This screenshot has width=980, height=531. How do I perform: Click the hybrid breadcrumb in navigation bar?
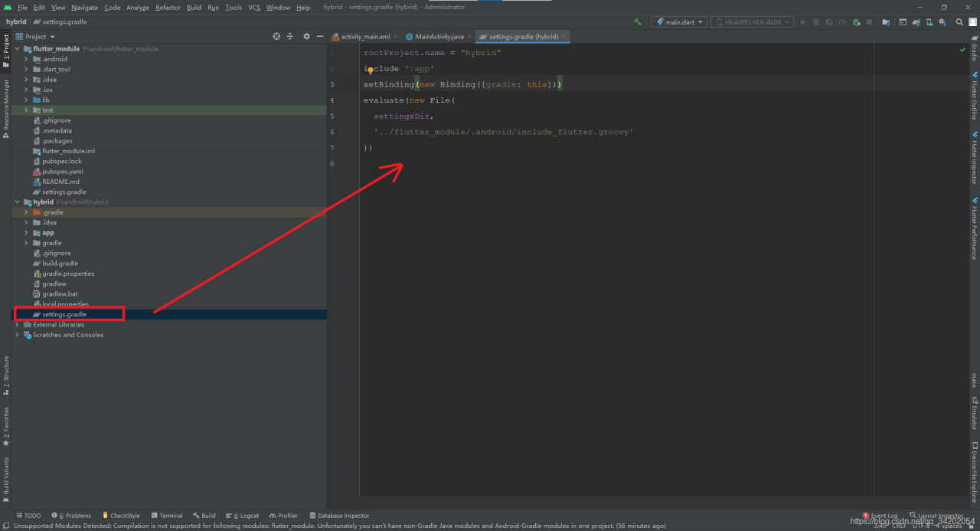[x=16, y=22]
